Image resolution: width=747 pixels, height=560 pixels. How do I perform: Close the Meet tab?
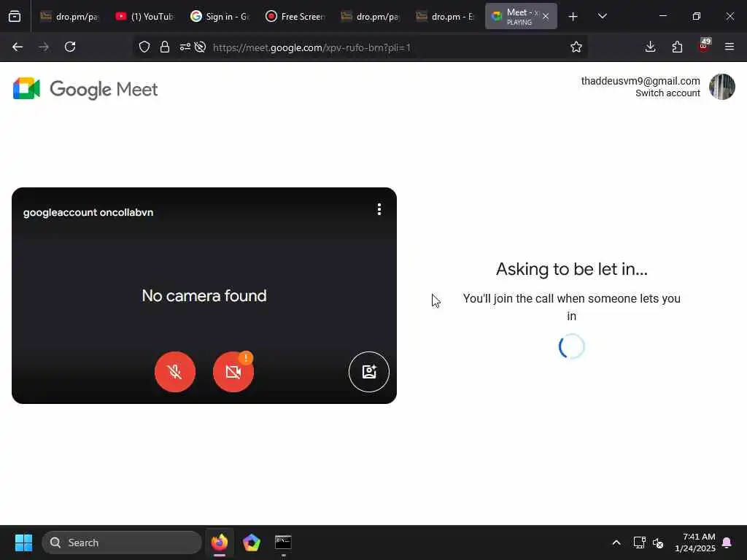point(546,17)
